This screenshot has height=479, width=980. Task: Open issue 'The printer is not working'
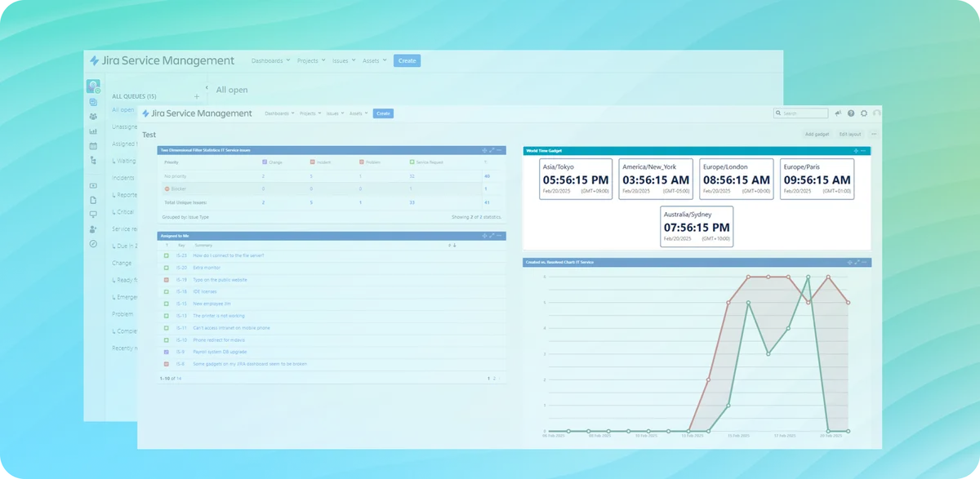pos(220,316)
